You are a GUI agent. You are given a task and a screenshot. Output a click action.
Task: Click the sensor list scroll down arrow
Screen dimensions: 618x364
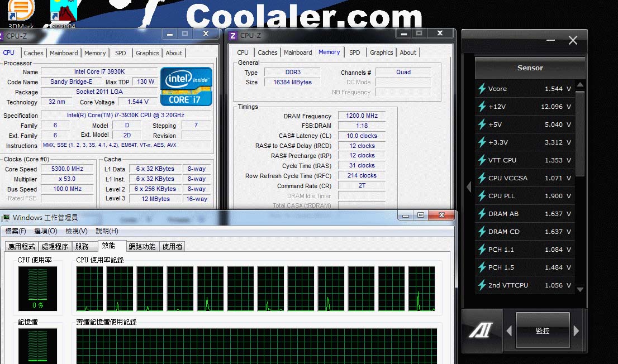point(580,290)
